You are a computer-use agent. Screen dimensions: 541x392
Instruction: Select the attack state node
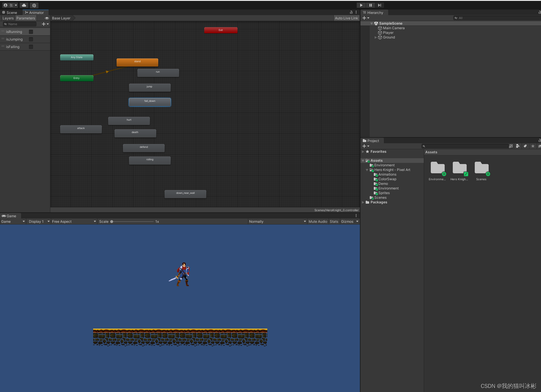pos(81,129)
